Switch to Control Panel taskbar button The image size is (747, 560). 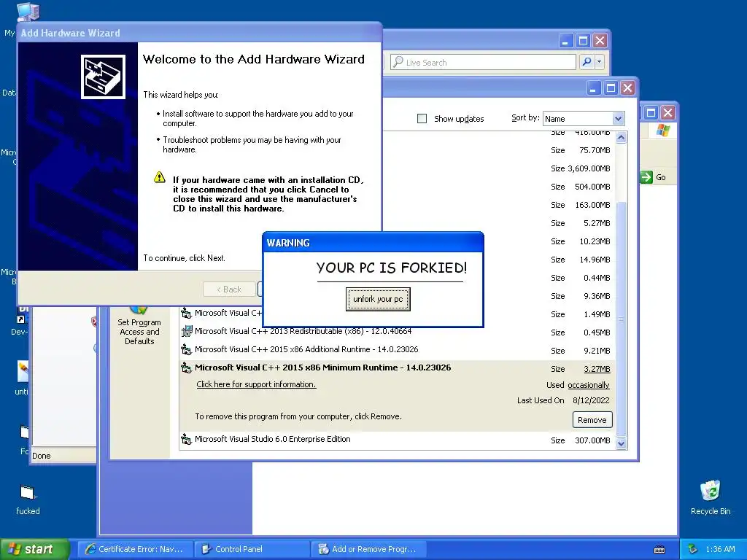pos(252,549)
